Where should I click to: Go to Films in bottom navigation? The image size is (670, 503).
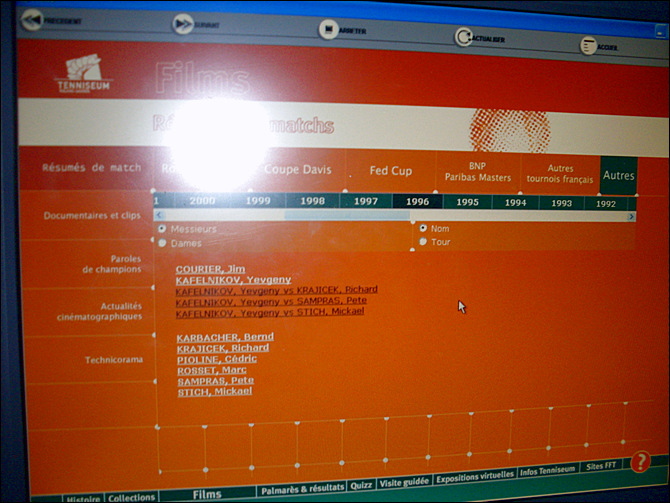coord(207,494)
